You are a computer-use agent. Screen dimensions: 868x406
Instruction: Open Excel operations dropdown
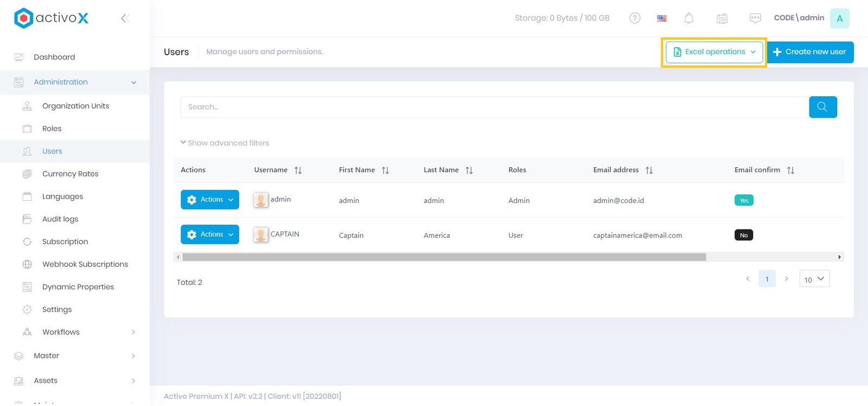(714, 52)
